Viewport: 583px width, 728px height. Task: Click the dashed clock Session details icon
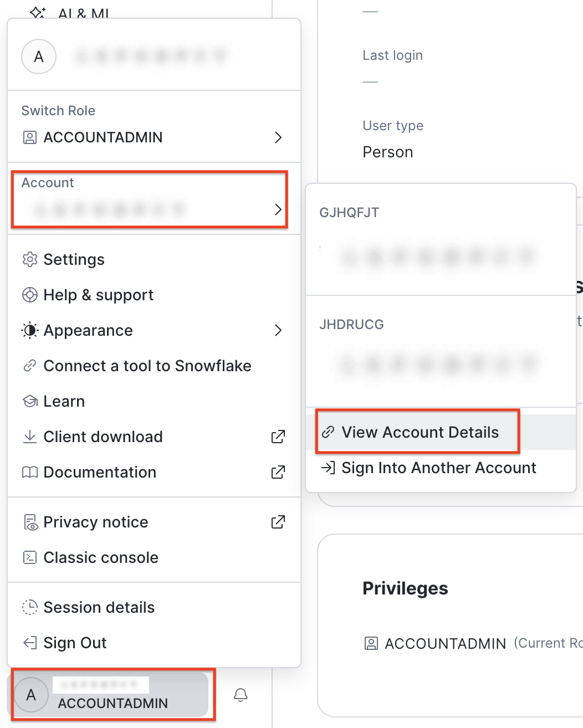click(29, 607)
